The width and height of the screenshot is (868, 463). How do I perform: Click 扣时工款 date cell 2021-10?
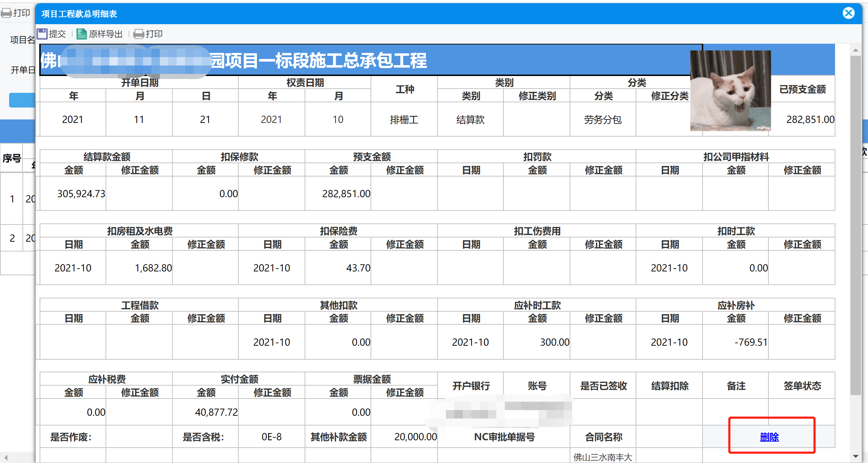[x=669, y=268]
